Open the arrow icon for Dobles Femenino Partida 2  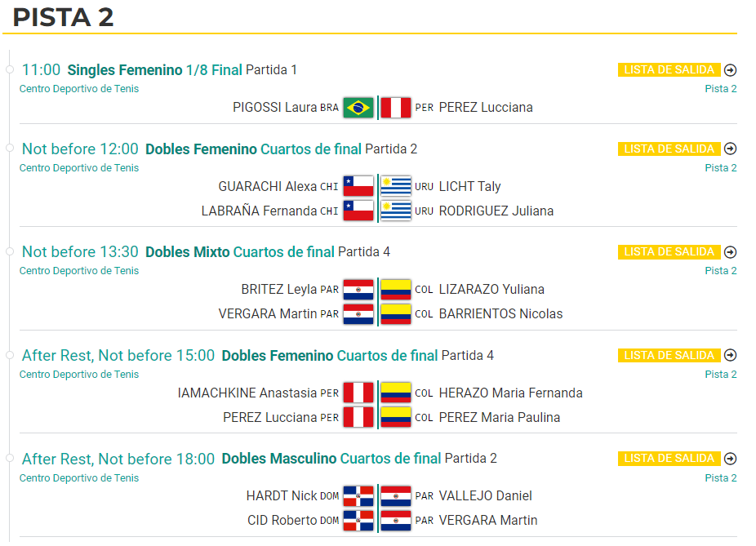tap(730, 149)
